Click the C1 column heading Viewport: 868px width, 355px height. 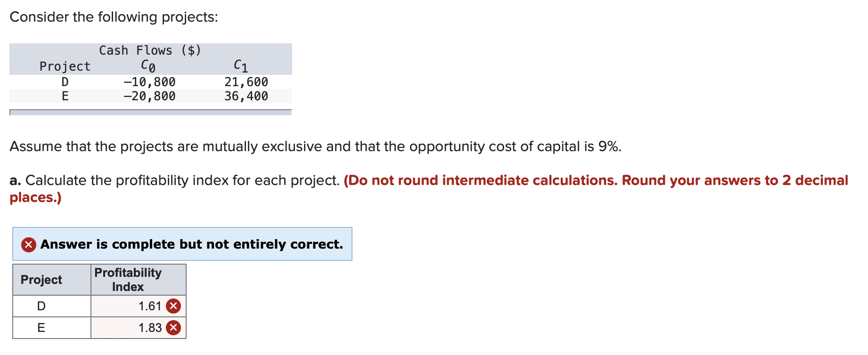240,65
